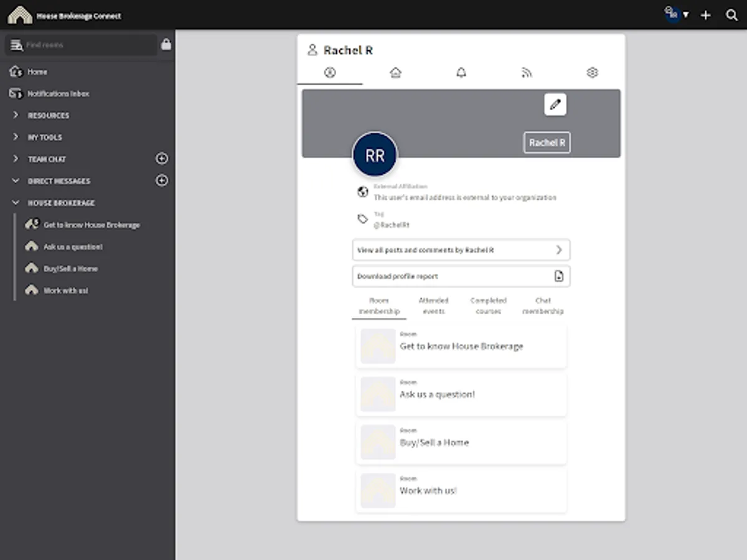Click the person icon beside Rachel R title
The height and width of the screenshot is (560, 747).
312,50
